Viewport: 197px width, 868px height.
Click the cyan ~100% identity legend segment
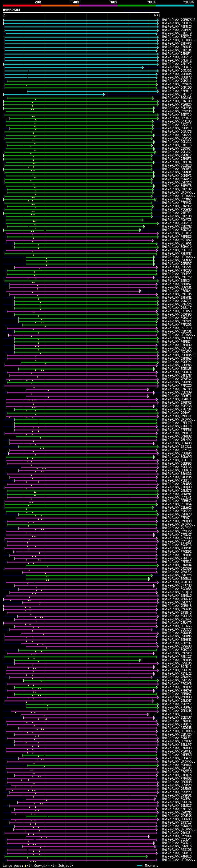click(175, 6)
